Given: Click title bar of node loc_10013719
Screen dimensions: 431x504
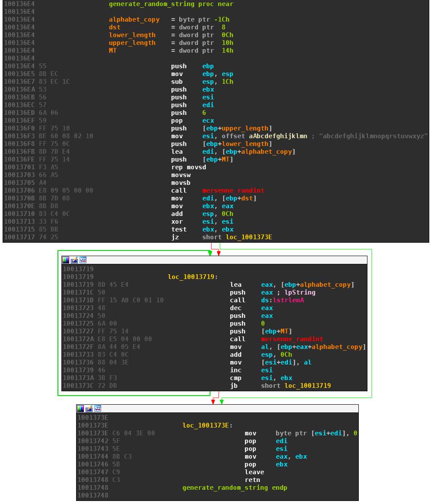Looking at the screenshot, I should tap(214, 260).
